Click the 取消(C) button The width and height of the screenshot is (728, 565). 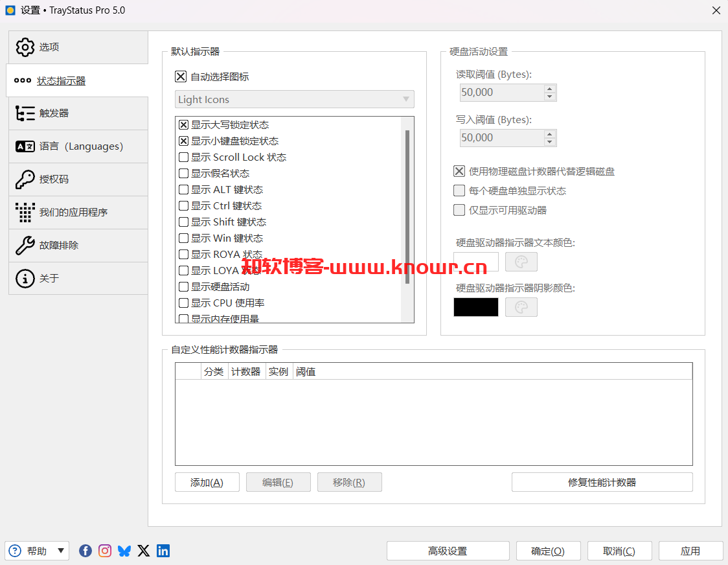tap(619, 551)
